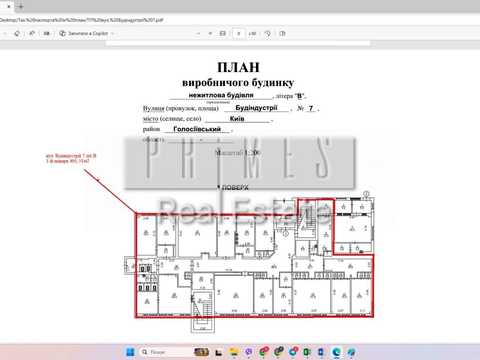Click the 'виробничого будинку' subtitle text
Screen dimensions: 480x360
(238, 83)
